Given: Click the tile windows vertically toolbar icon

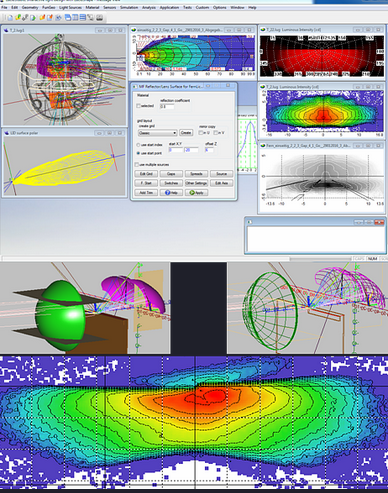Looking at the screenshot, I should [75, 17].
